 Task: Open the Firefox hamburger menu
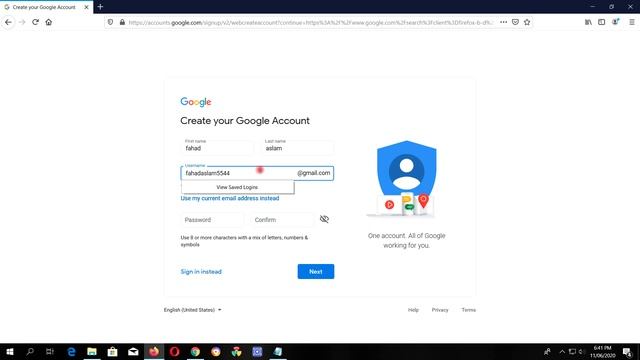[631, 22]
